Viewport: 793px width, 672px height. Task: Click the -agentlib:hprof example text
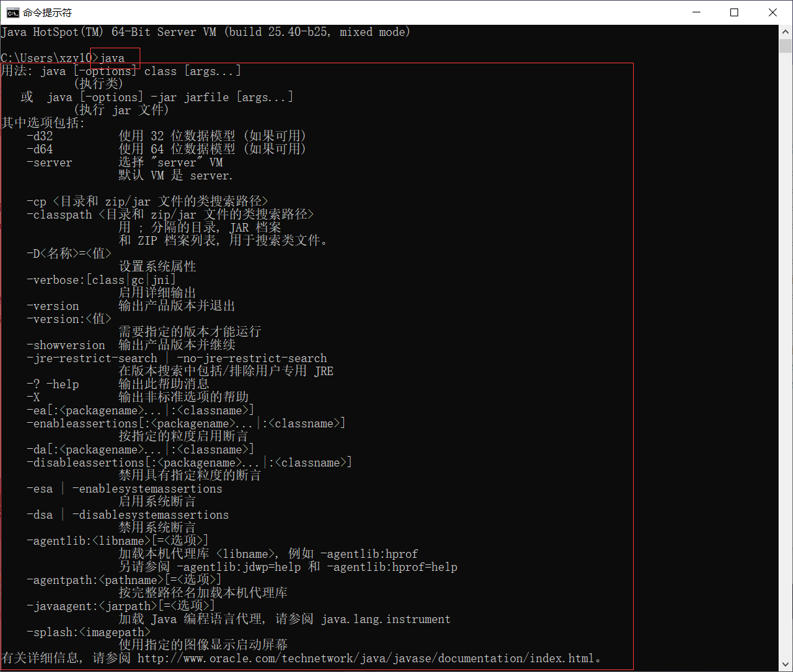pyautogui.click(x=369, y=553)
